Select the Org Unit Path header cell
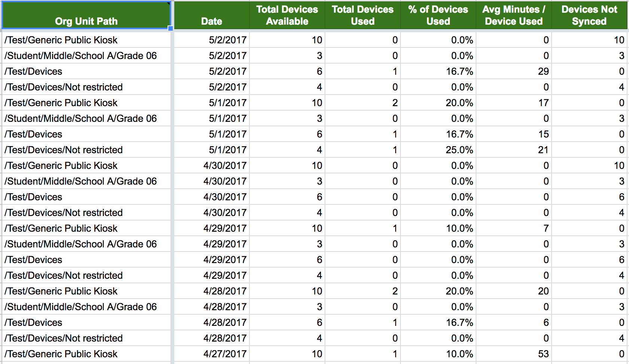629x364 pixels. [x=86, y=16]
